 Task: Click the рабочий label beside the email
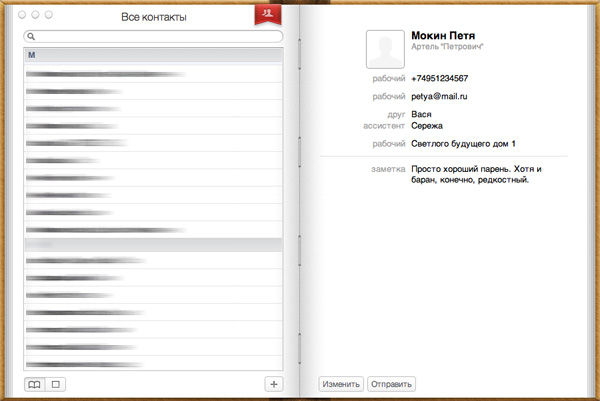pyautogui.click(x=387, y=97)
